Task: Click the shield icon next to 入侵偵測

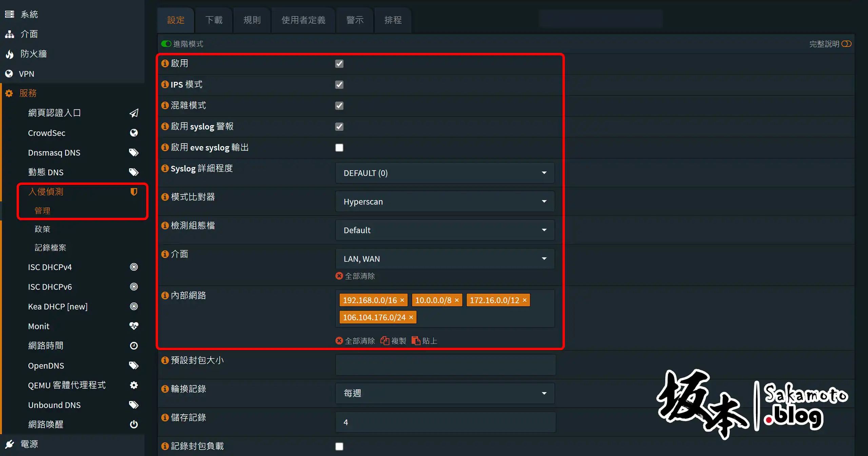Action: click(x=134, y=191)
